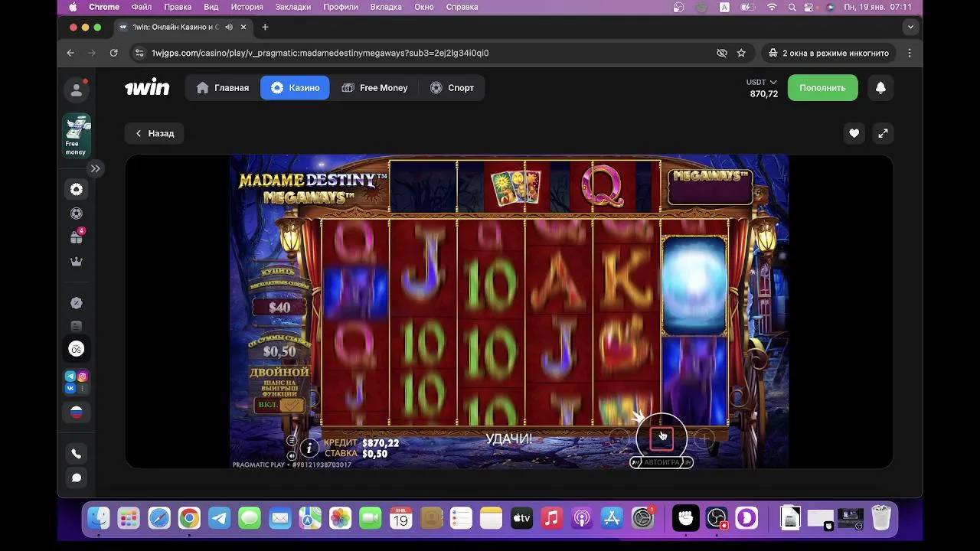Image resolution: width=980 pixels, height=551 pixels.
Task: Open the Free Money tab
Action: pos(374,88)
